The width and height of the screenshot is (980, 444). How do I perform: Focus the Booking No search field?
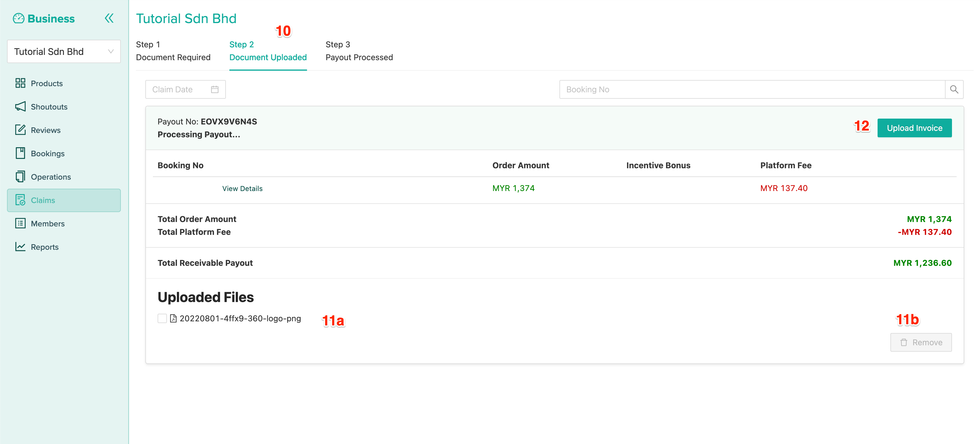point(752,89)
